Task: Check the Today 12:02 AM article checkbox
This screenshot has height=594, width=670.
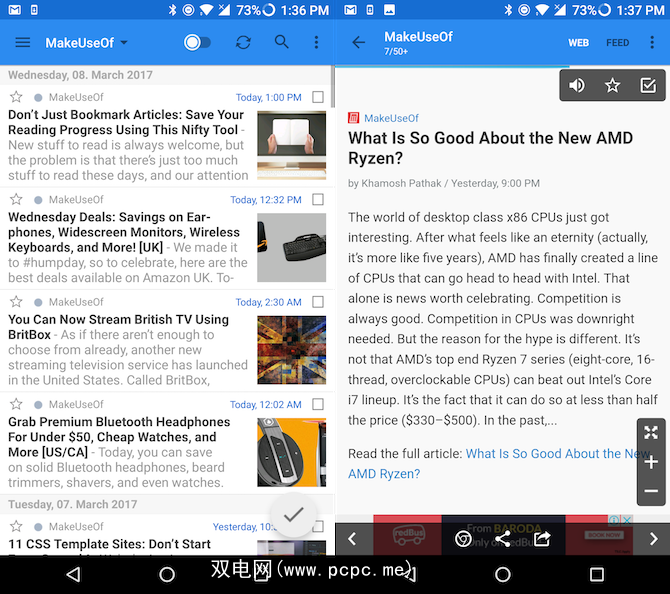Action: point(318,404)
